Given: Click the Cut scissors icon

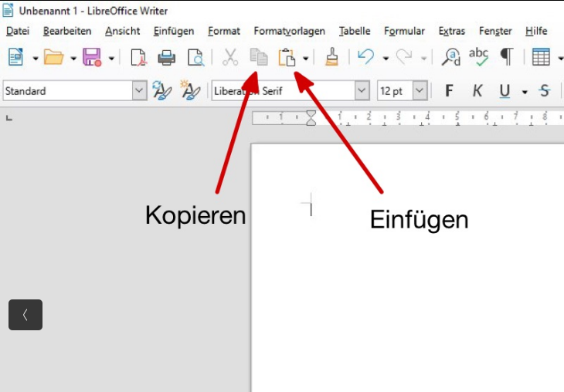Looking at the screenshot, I should pyautogui.click(x=230, y=58).
